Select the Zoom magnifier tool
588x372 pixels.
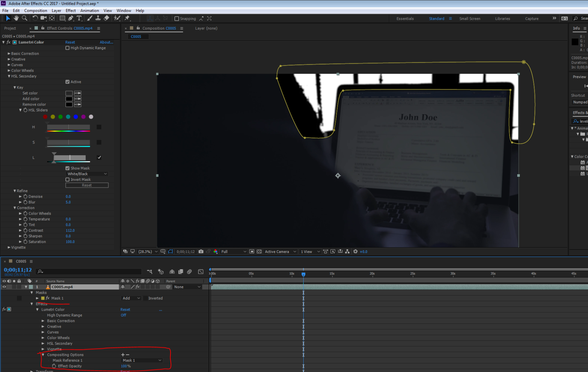pos(24,18)
